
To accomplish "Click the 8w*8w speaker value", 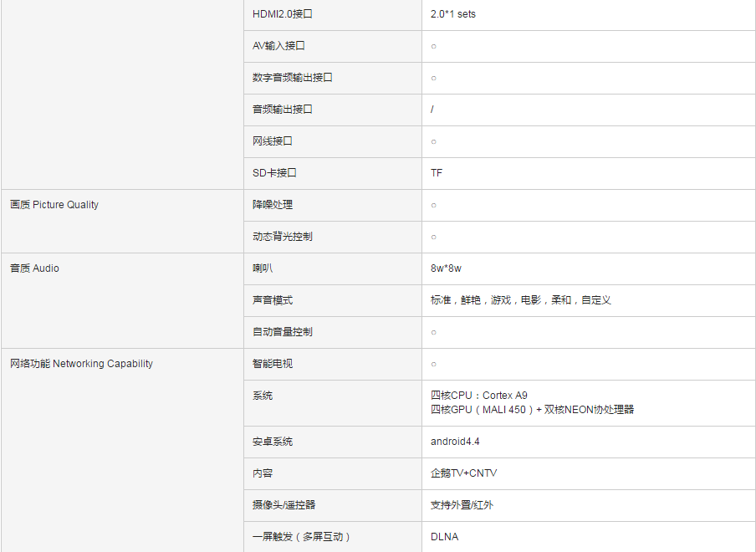I will [446, 268].
